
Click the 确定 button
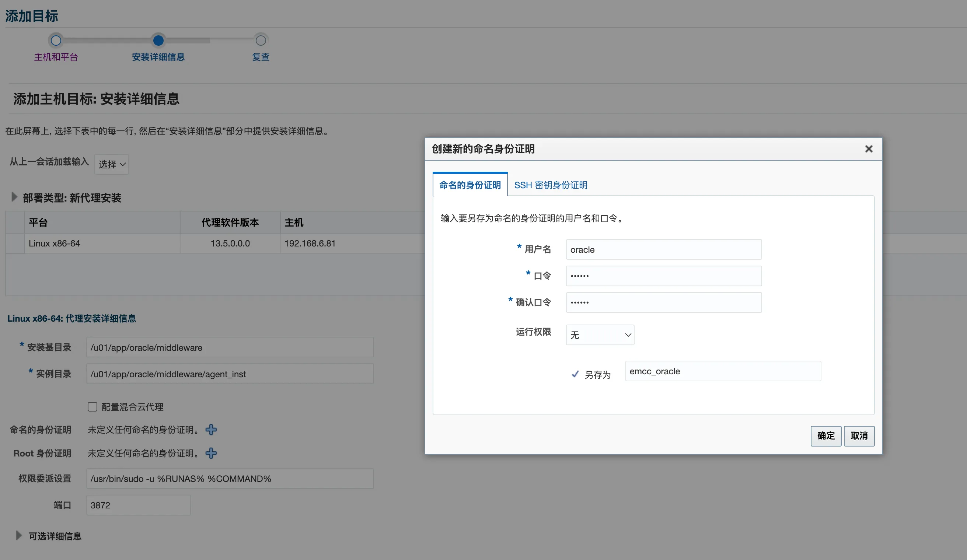pos(826,436)
